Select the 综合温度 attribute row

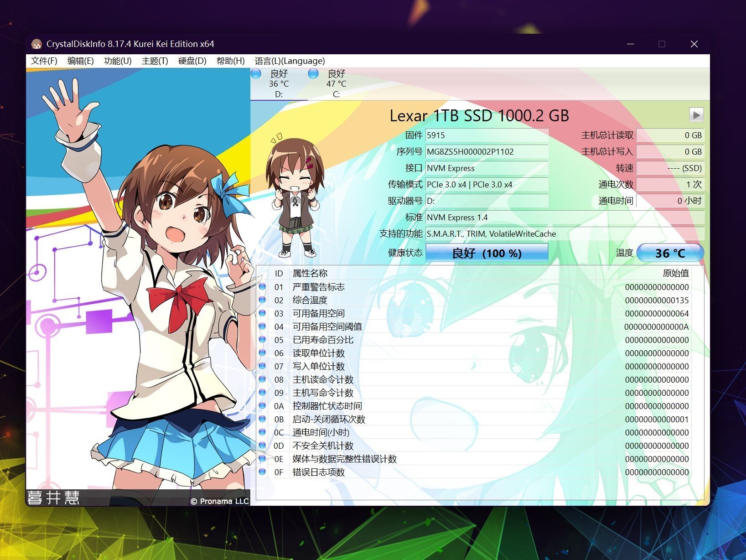310,300
